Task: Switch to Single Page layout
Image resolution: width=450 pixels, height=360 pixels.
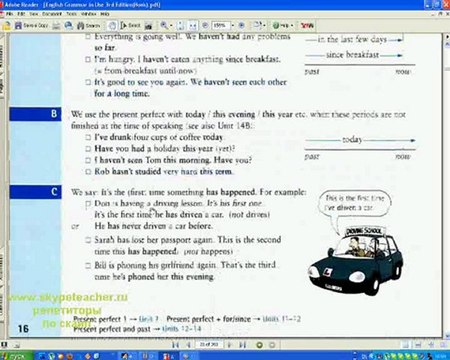Action: [406, 345]
